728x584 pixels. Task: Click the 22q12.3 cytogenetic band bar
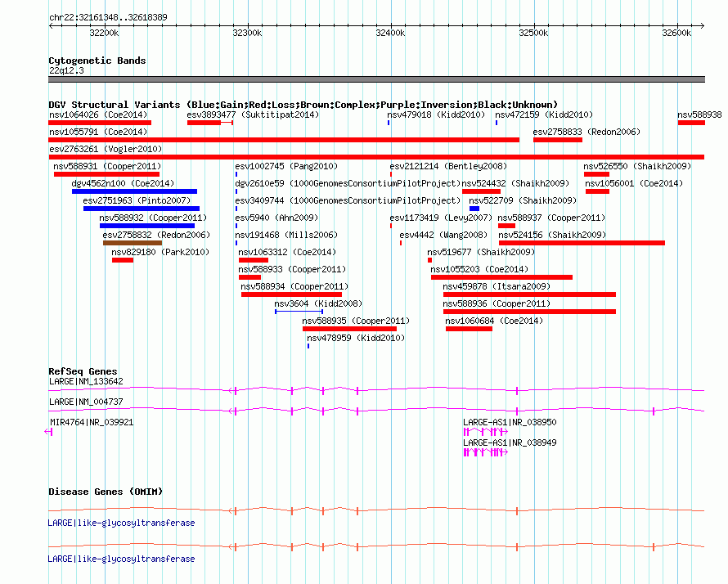(376, 79)
